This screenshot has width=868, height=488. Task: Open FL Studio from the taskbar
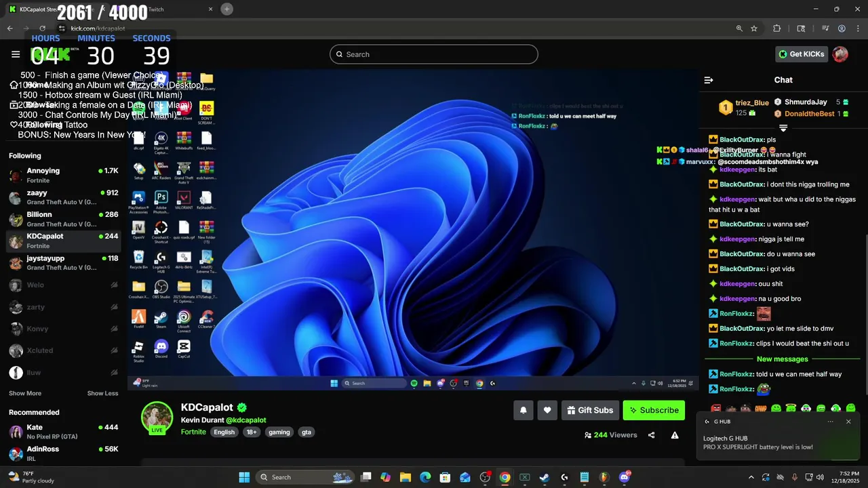point(604,477)
